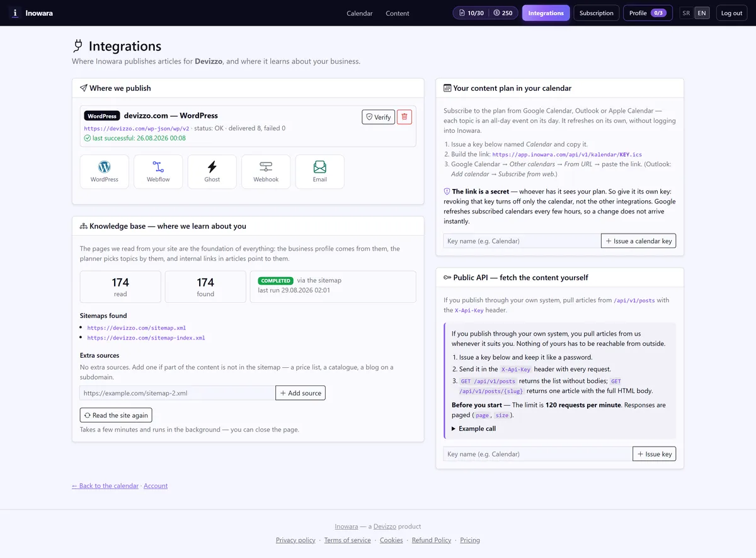Screen dimensions: 756x558
Task: Open the devizzo.com/sitemap.xml link
Action: tap(137, 328)
